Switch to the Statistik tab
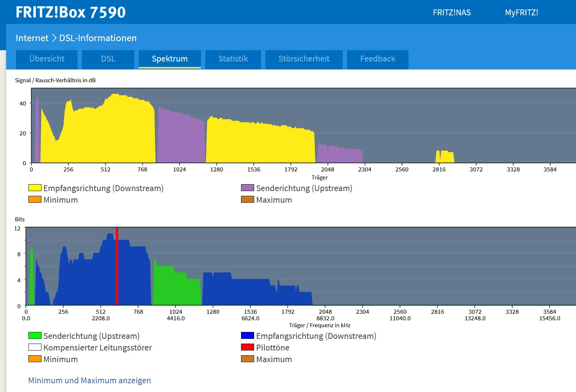 (233, 59)
